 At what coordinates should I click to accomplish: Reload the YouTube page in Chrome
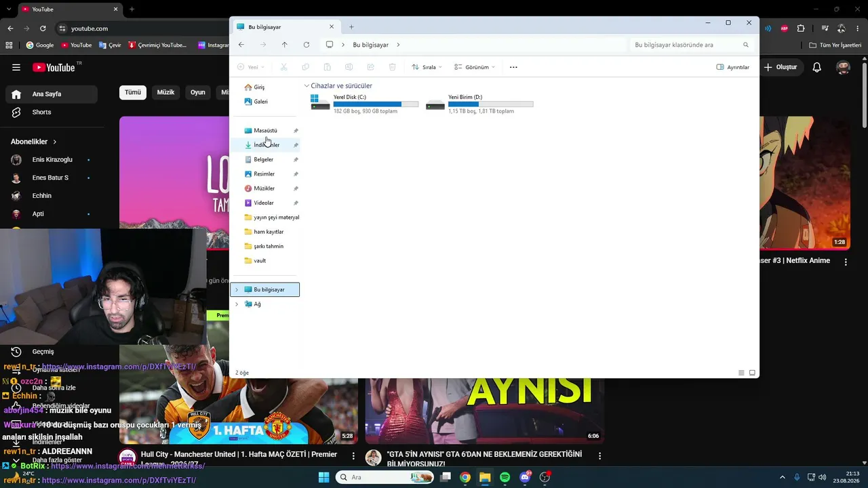[43, 28]
